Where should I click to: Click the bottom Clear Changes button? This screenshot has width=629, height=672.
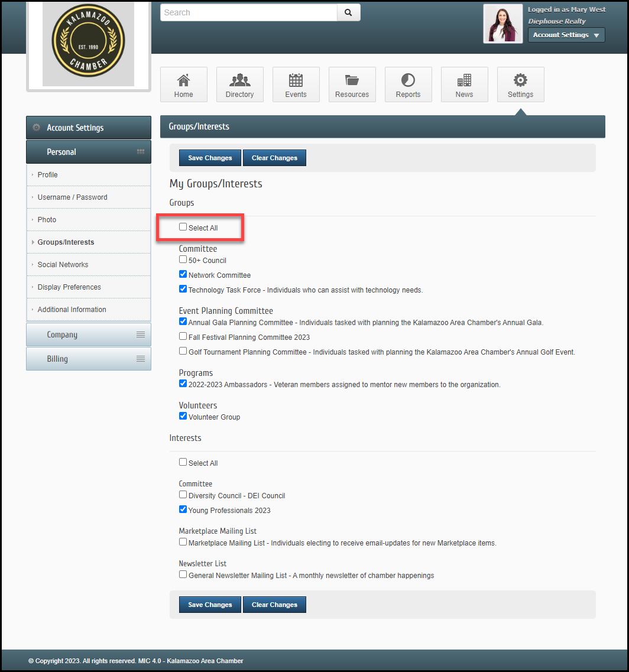tap(274, 605)
